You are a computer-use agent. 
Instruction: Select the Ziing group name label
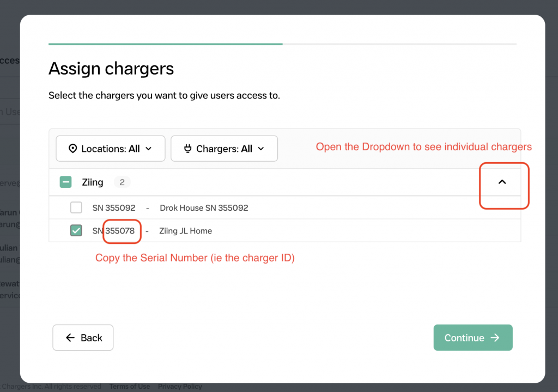(x=93, y=182)
